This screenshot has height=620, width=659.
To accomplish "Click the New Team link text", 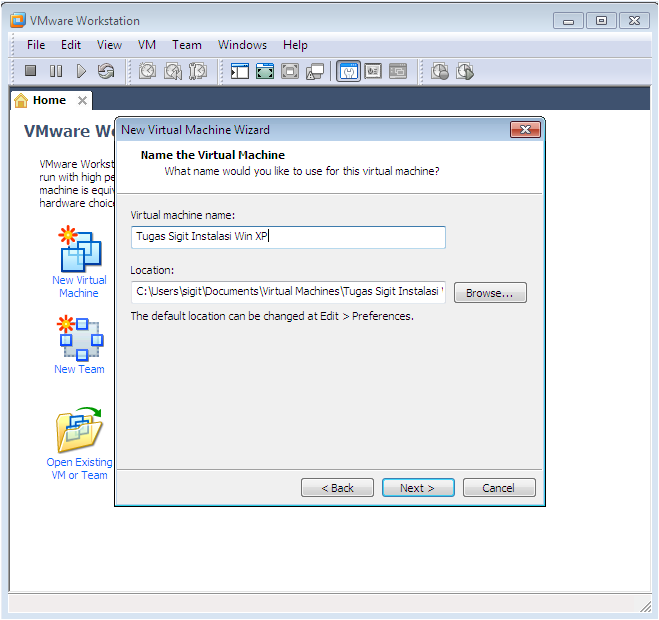I will [x=79, y=369].
